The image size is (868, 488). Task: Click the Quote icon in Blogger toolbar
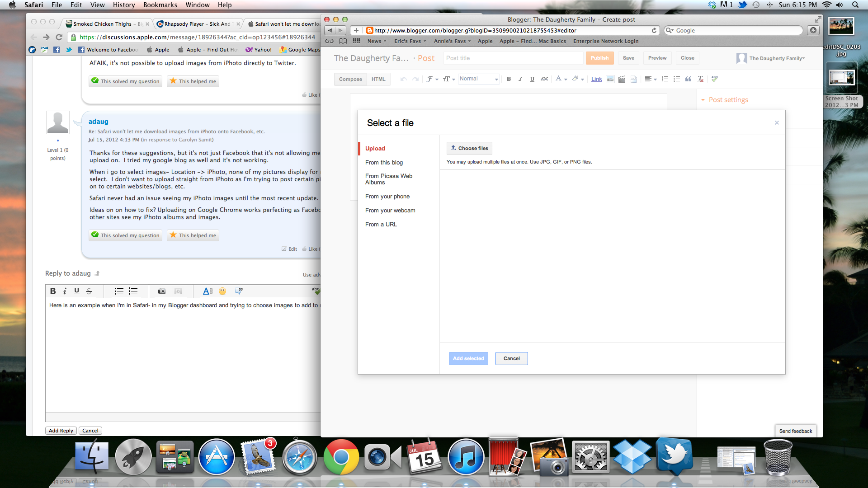tap(688, 79)
